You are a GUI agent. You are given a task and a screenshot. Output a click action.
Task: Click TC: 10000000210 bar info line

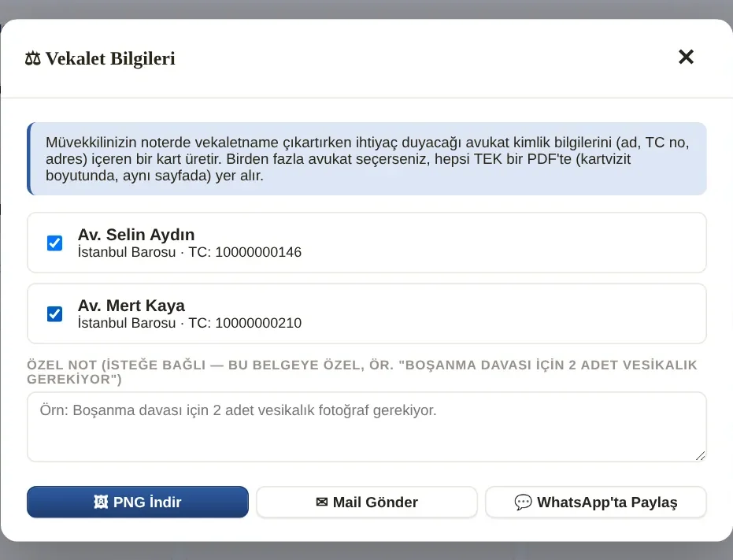point(189,323)
